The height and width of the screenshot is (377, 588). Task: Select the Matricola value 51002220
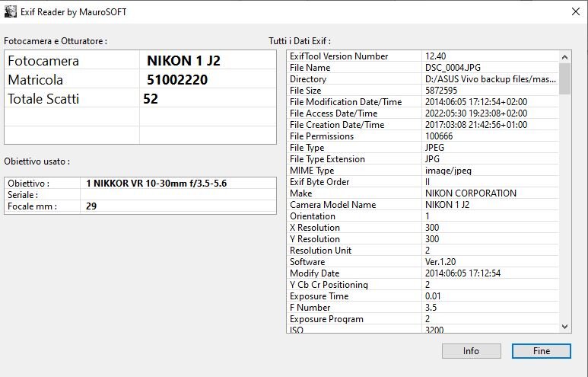(177, 80)
